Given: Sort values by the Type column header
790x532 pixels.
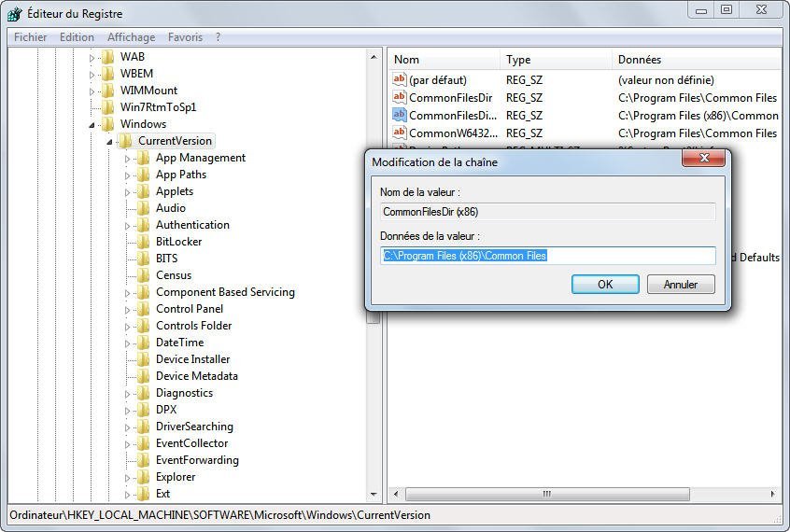Looking at the screenshot, I should [557, 60].
